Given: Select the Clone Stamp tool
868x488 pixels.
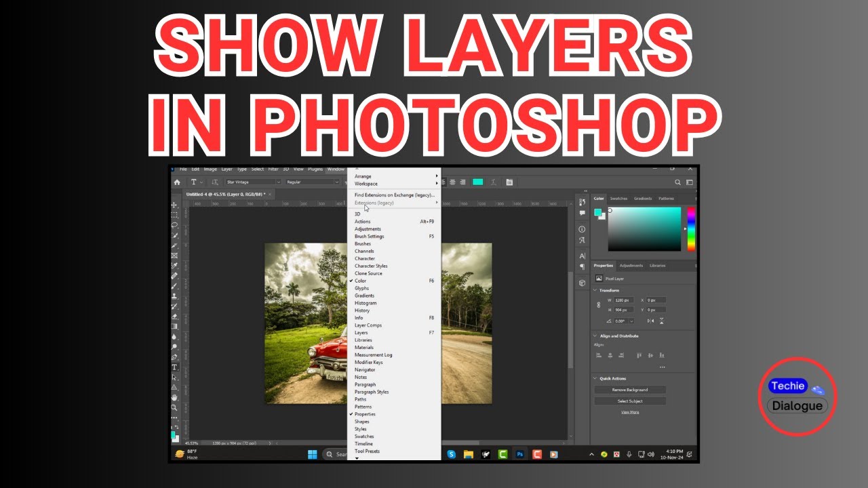Looking at the screenshot, I should (x=174, y=296).
